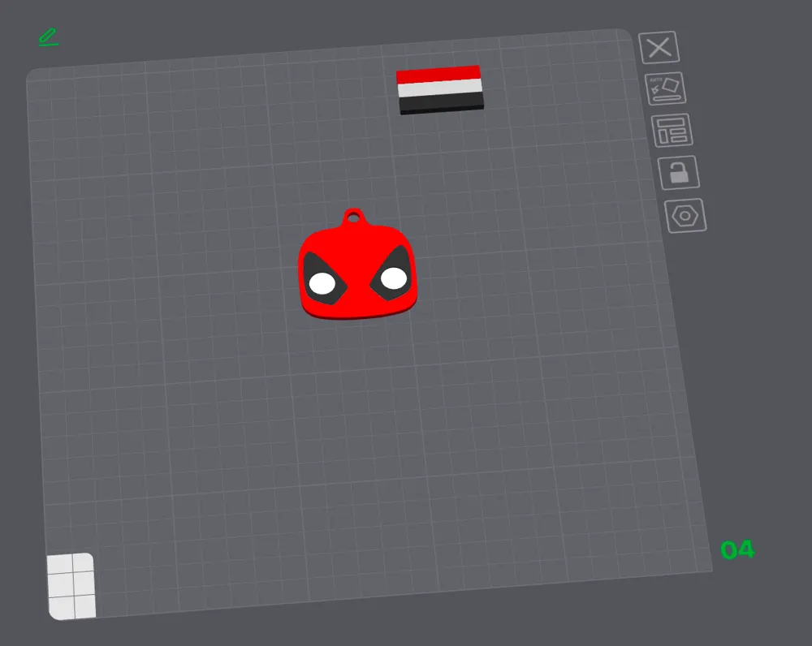Click the green pencil edit plate name icon
This screenshot has height=646, width=812.
[x=49, y=37]
